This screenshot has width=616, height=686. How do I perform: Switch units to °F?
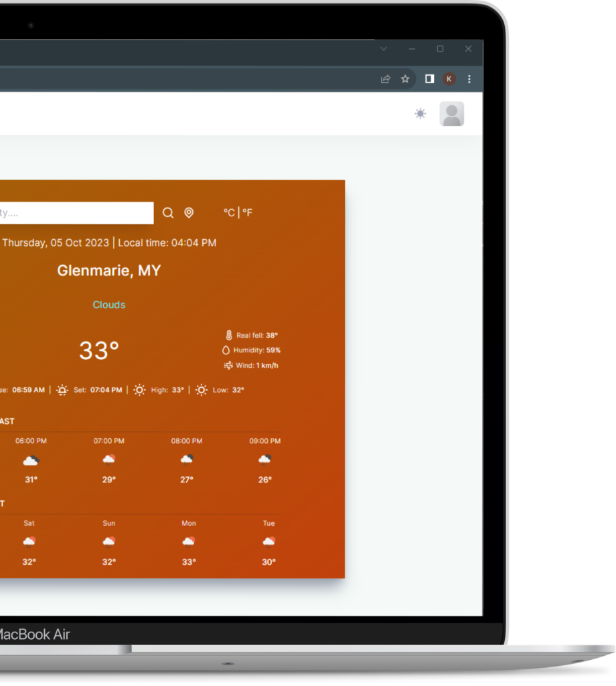click(248, 212)
